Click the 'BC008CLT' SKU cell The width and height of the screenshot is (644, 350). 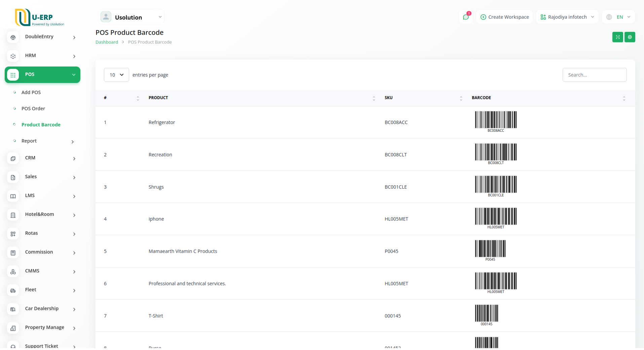click(x=396, y=155)
